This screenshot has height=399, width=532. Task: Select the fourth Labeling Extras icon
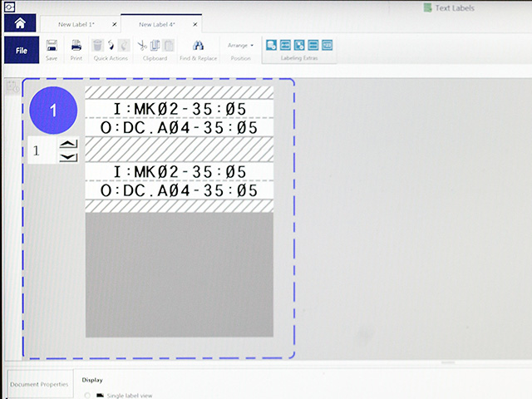pyautogui.click(x=313, y=45)
